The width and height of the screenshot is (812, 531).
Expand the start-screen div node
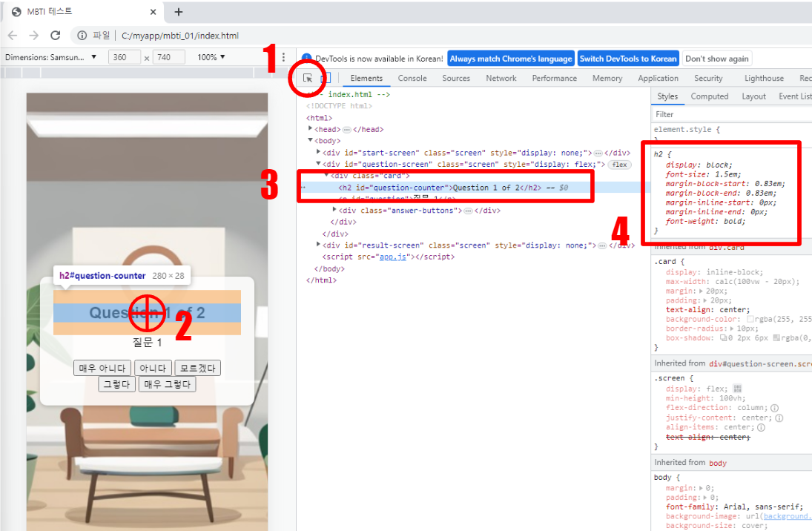318,152
